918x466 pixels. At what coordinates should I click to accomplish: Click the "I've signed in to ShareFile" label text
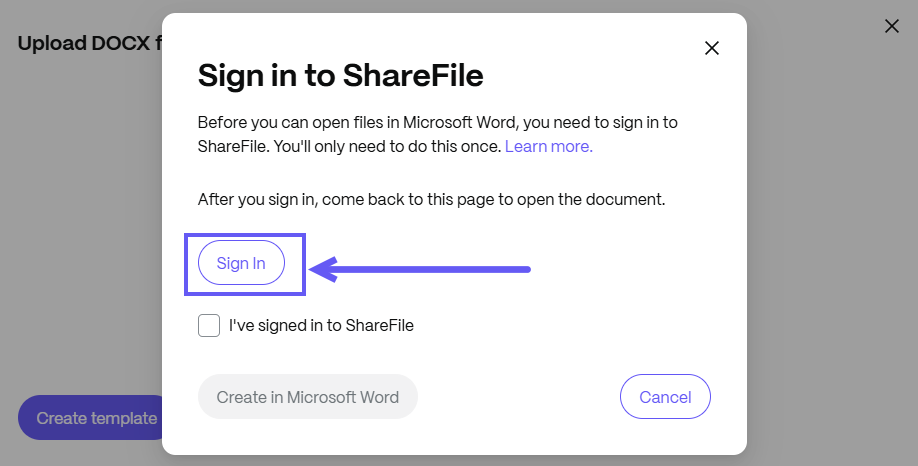(x=321, y=325)
